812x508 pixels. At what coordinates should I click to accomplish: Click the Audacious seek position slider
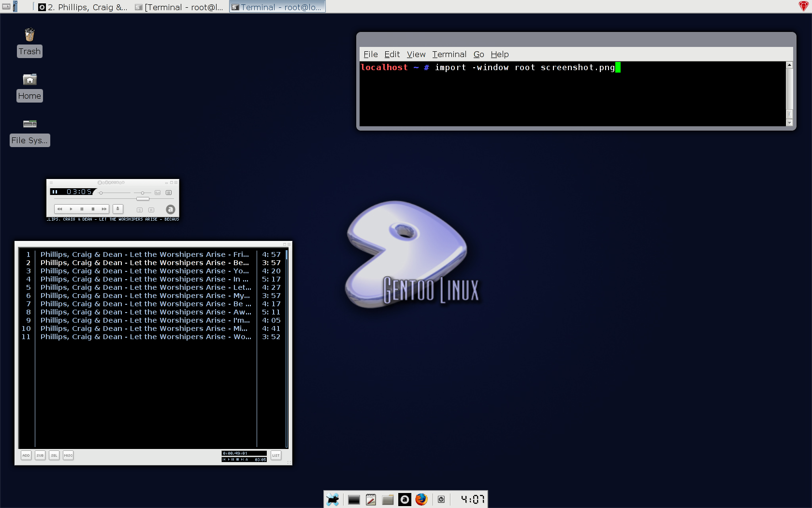(143, 199)
